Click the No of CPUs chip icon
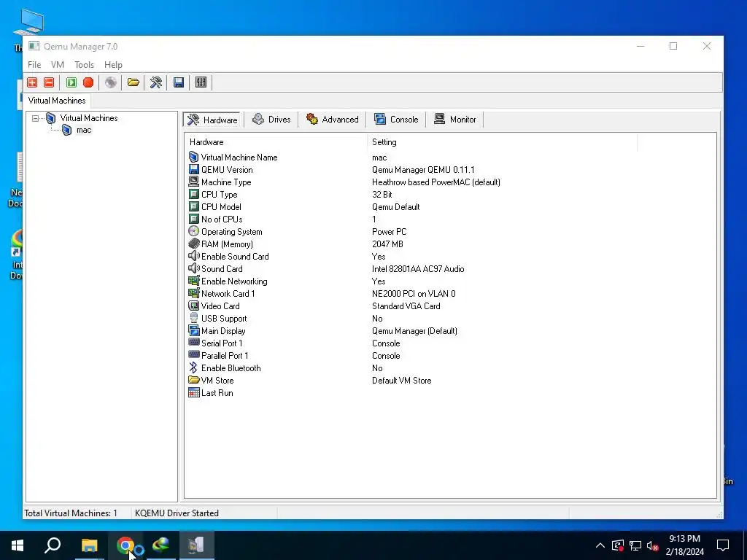747x560 pixels. click(x=193, y=219)
